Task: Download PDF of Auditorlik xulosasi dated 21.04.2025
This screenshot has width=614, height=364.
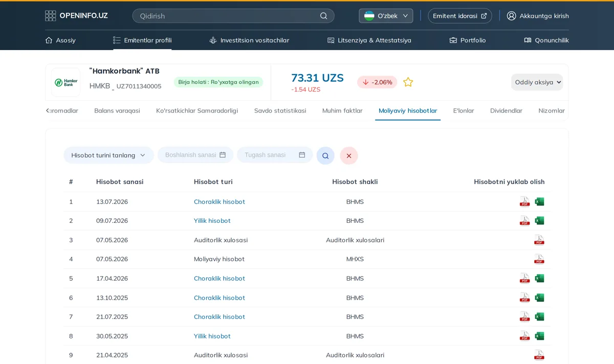Action: click(539, 355)
